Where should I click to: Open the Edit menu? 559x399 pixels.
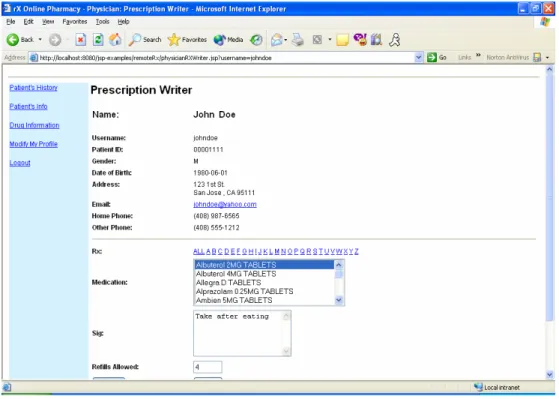29,22
